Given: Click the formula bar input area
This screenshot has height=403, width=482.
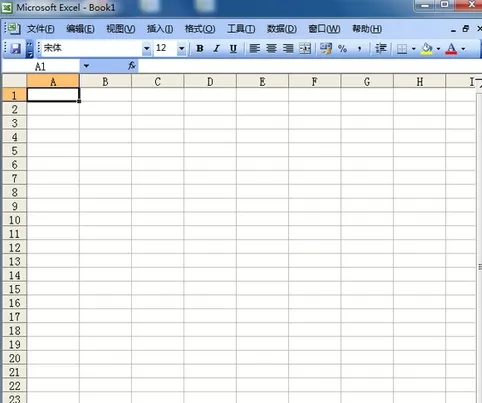Looking at the screenshot, I should (x=310, y=66).
